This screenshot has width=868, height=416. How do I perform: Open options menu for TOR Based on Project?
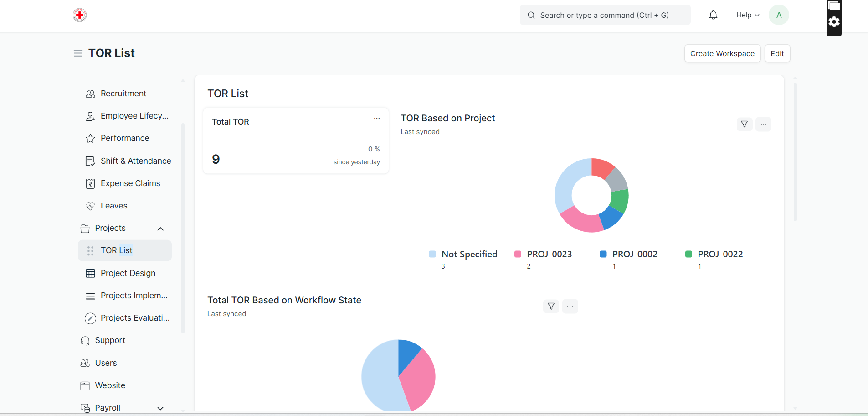pos(763,124)
